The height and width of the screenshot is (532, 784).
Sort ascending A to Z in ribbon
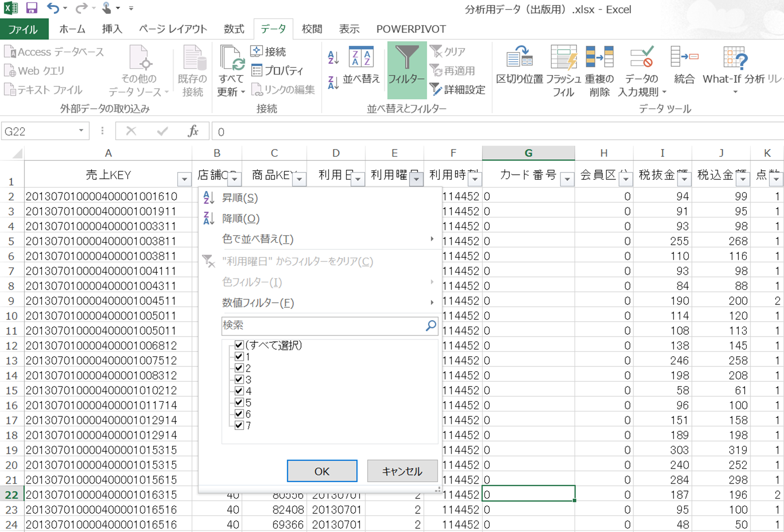tap(333, 58)
